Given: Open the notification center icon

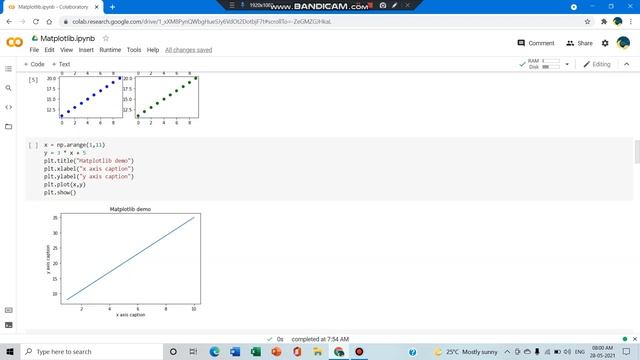Looking at the screenshot, I should [x=627, y=351].
